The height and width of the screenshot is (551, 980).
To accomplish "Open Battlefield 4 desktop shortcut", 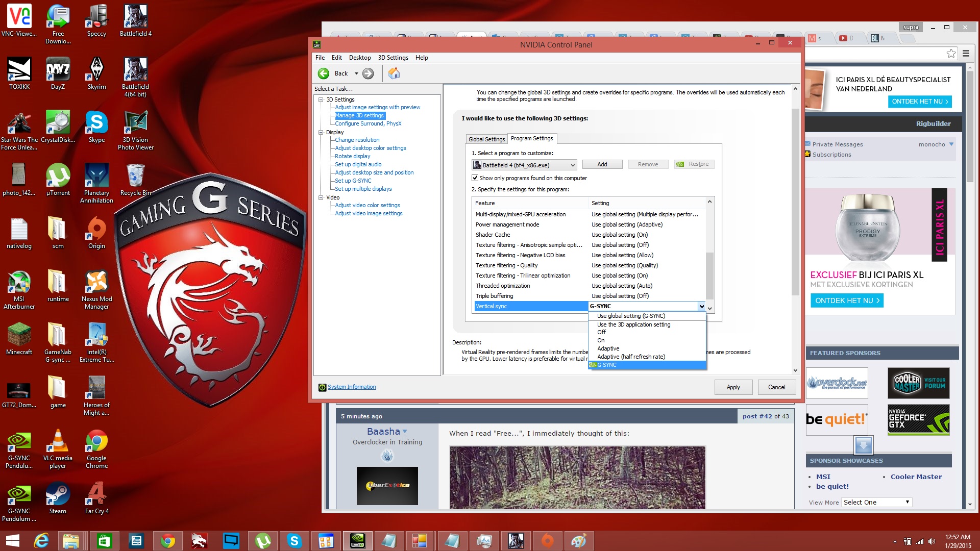I will [x=136, y=21].
